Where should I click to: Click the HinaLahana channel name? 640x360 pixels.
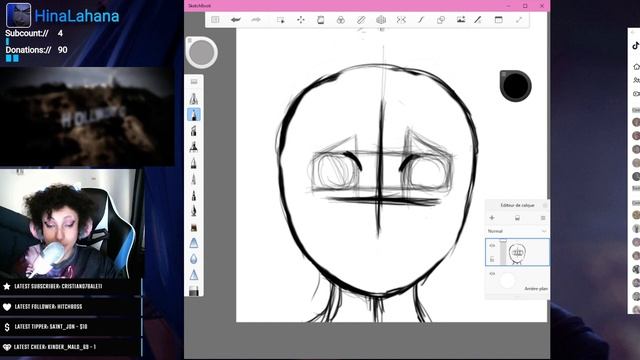coord(77,16)
